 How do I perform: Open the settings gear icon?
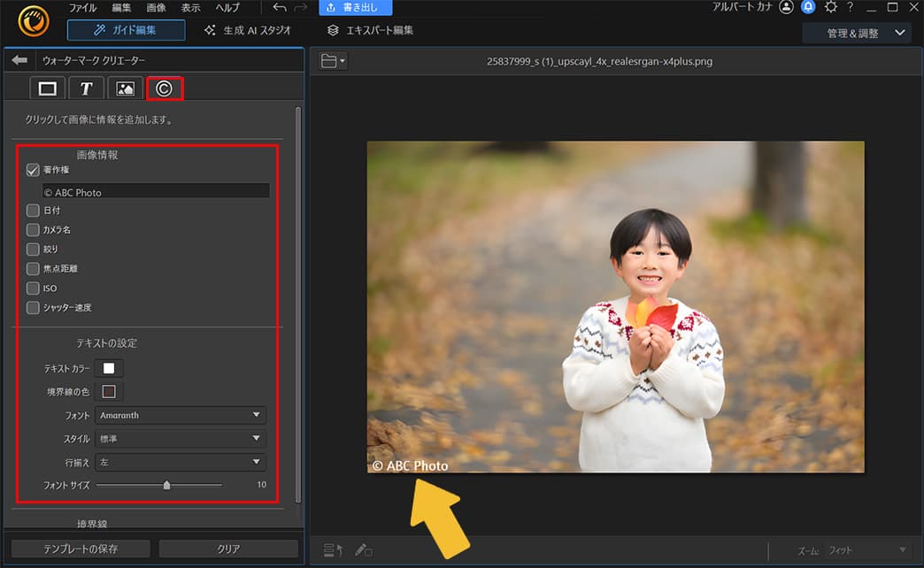[830, 7]
